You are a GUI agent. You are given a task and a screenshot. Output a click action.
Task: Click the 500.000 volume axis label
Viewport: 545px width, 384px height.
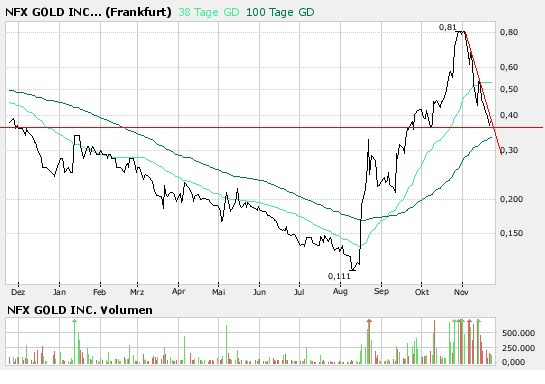click(x=518, y=333)
